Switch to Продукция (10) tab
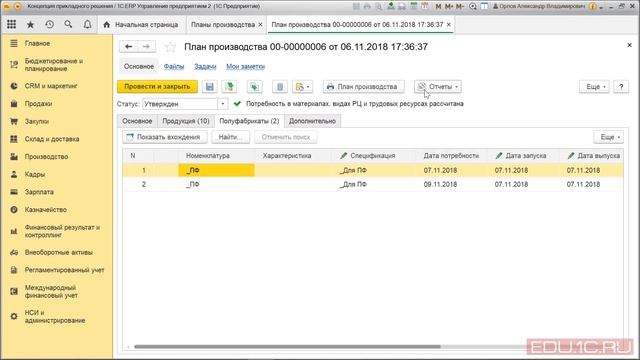The height and width of the screenshot is (360, 640). 186,121
